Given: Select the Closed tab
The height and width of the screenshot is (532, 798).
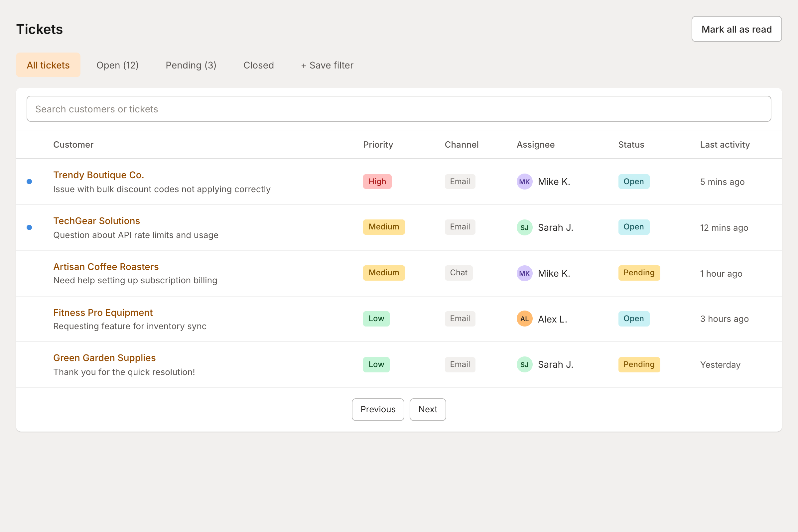Looking at the screenshot, I should [x=259, y=65].
